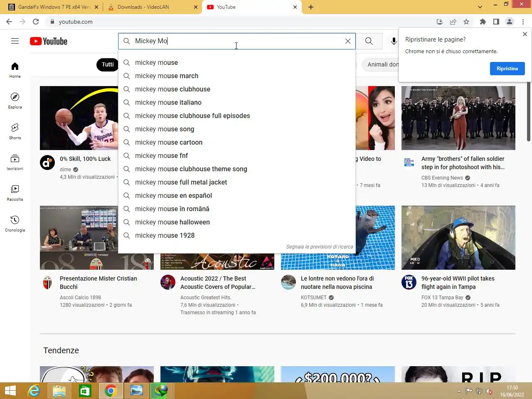Clear the search text with the X icon

pyautogui.click(x=348, y=41)
